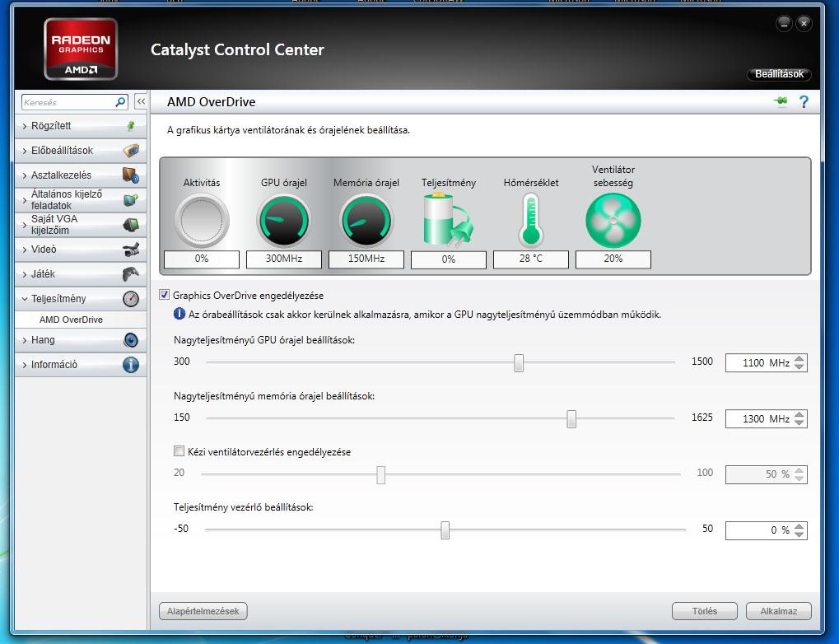Click the 20% fan speed readout
Viewport: 839px width, 644px height.
(x=613, y=259)
